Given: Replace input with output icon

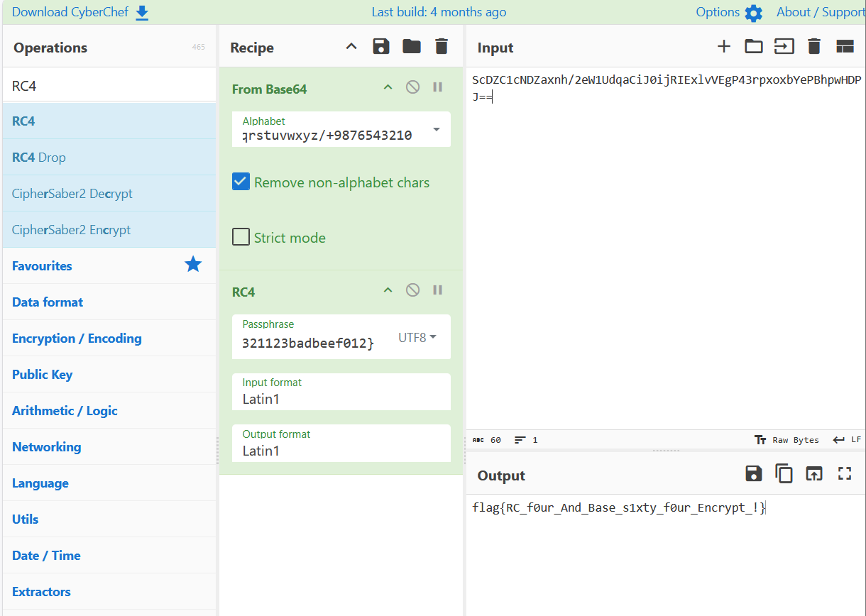Looking at the screenshot, I should pos(814,474).
